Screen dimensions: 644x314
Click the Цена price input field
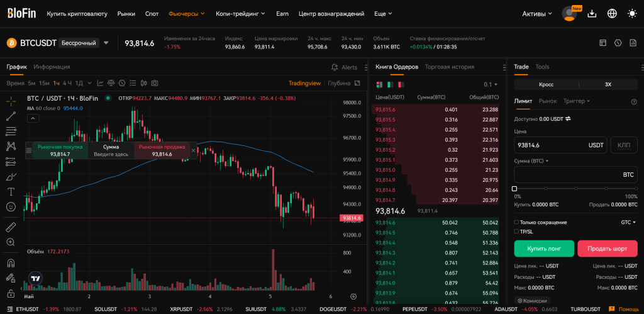click(x=561, y=145)
